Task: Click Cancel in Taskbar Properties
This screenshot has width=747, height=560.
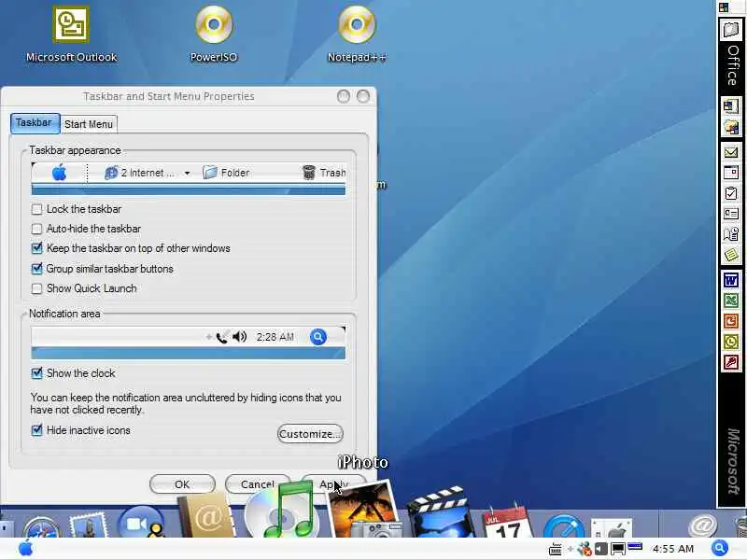Action: (x=258, y=484)
